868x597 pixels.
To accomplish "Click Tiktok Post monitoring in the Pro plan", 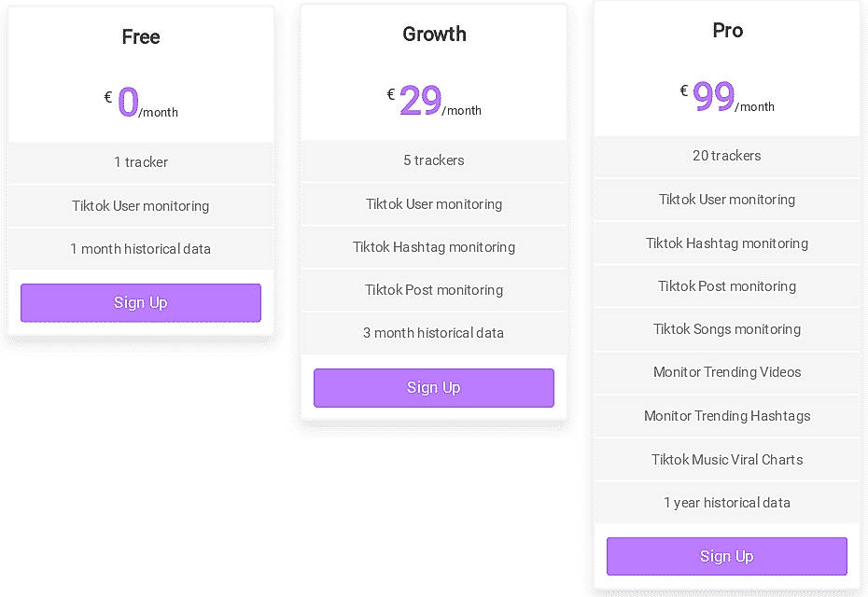I will point(726,286).
